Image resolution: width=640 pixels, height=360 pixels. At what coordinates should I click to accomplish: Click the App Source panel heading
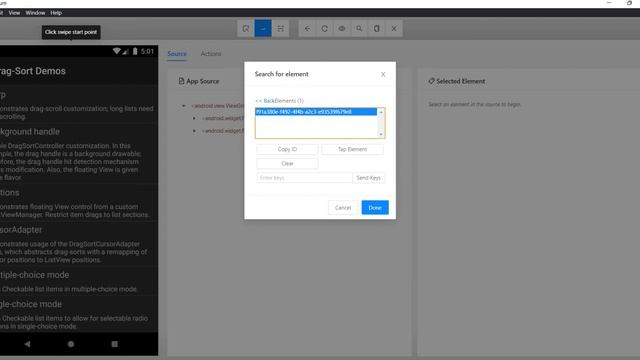(x=199, y=81)
